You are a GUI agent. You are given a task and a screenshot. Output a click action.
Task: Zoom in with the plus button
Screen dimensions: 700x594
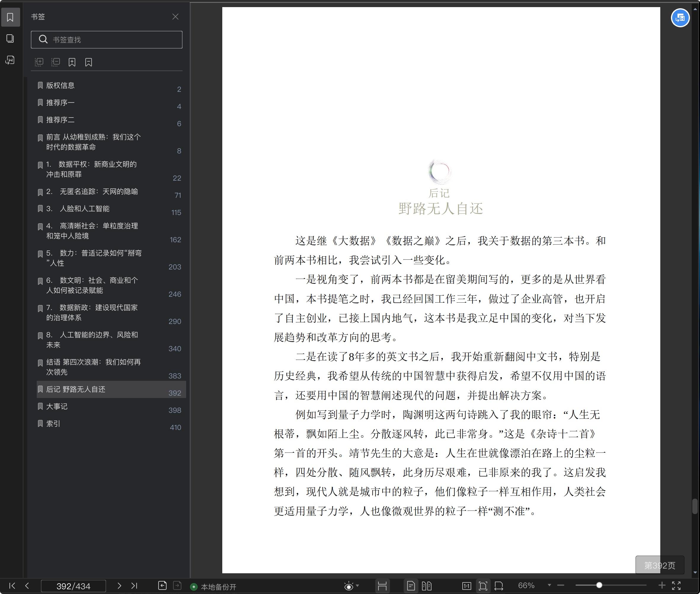click(x=661, y=586)
